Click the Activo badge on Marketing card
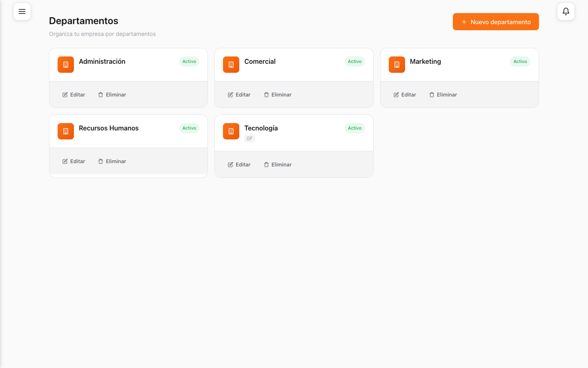Viewport: 588px width, 368px height. pyautogui.click(x=520, y=61)
